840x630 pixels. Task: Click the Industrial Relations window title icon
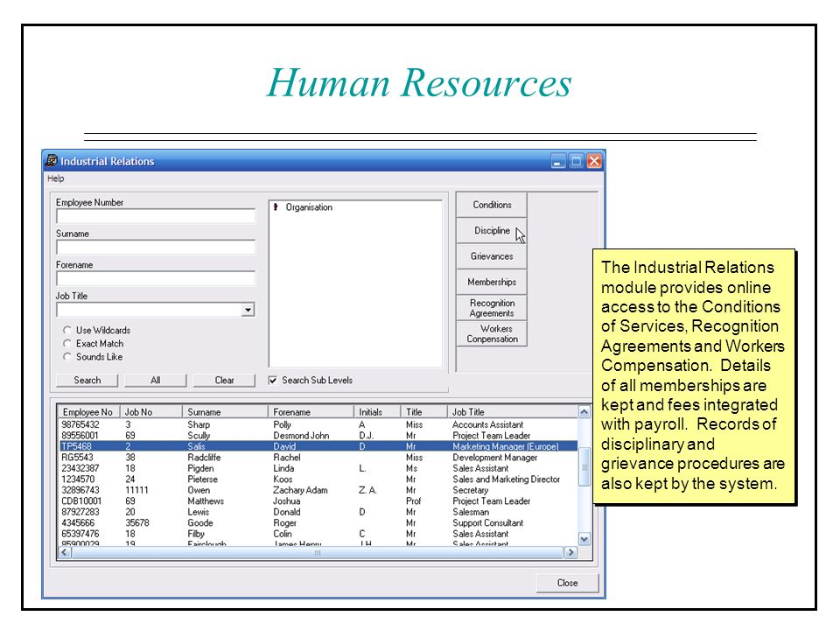click(52, 161)
